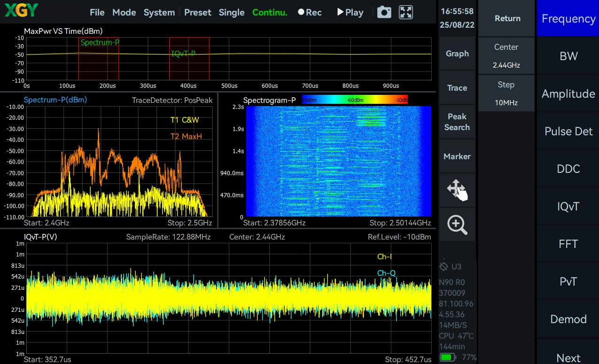Click Stop: 452.7us label
Screen dimensions: 599x364
(408, 359)
